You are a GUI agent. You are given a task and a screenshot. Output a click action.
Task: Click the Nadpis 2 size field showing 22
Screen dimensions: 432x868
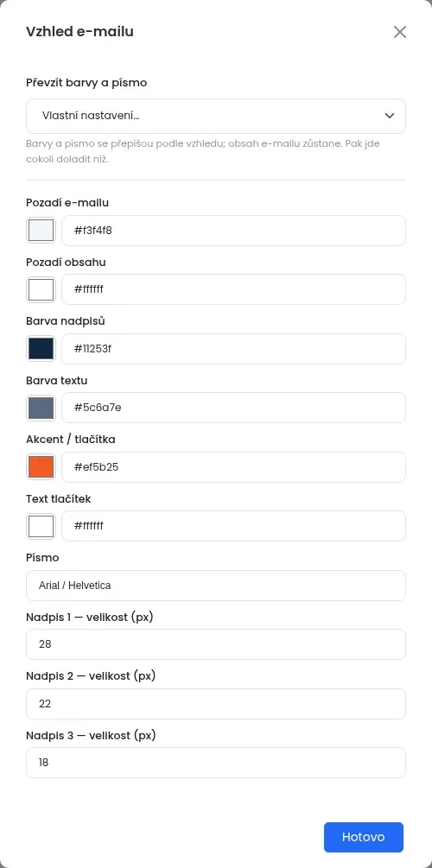(216, 704)
